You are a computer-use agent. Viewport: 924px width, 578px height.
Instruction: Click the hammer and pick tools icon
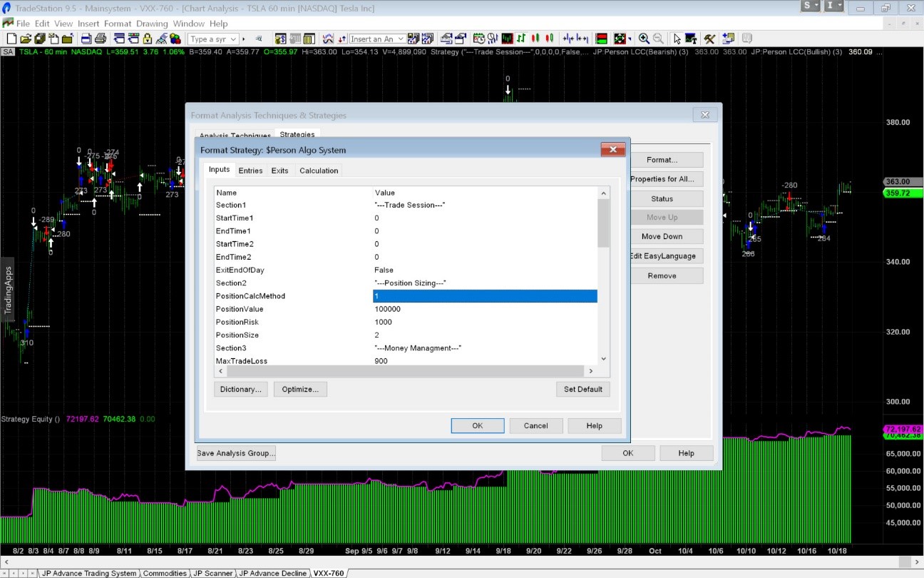(709, 39)
